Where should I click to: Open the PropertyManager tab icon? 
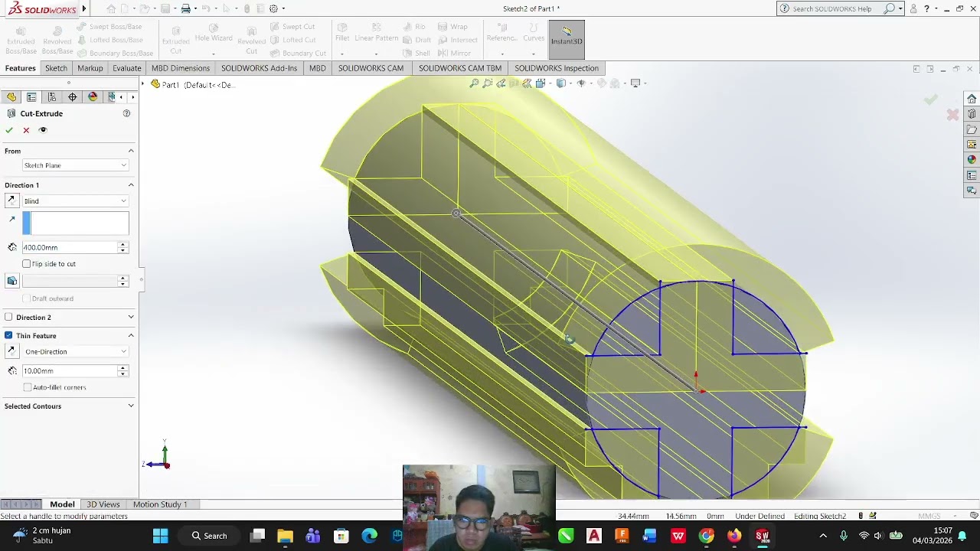click(31, 97)
